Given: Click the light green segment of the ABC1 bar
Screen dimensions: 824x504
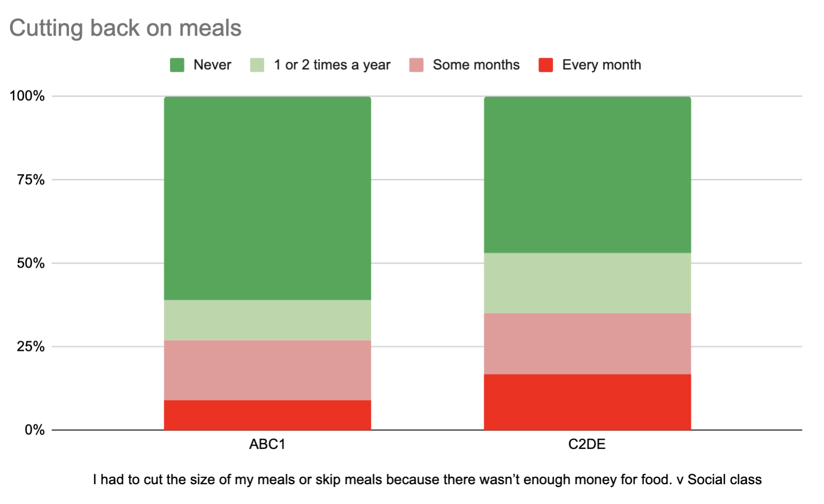Looking at the screenshot, I should point(267,320).
